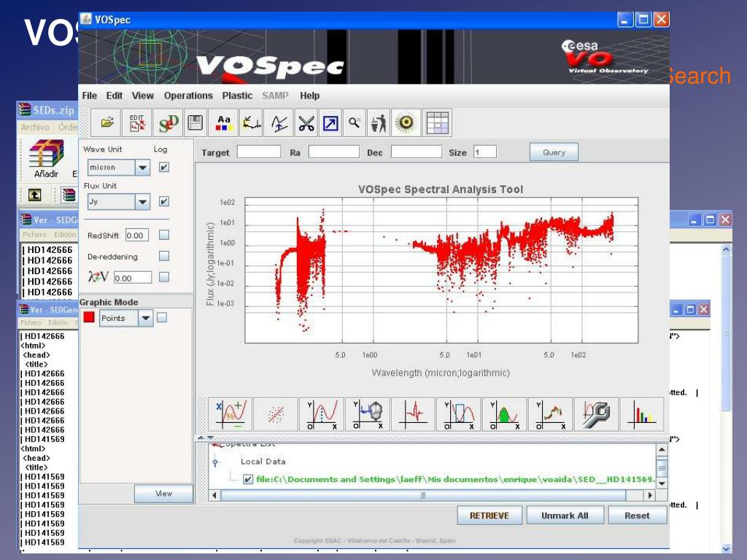This screenshot has height=560, width=747.
Task: Tick the checkbox next to Points dropdown
Action: coord(162,318)
